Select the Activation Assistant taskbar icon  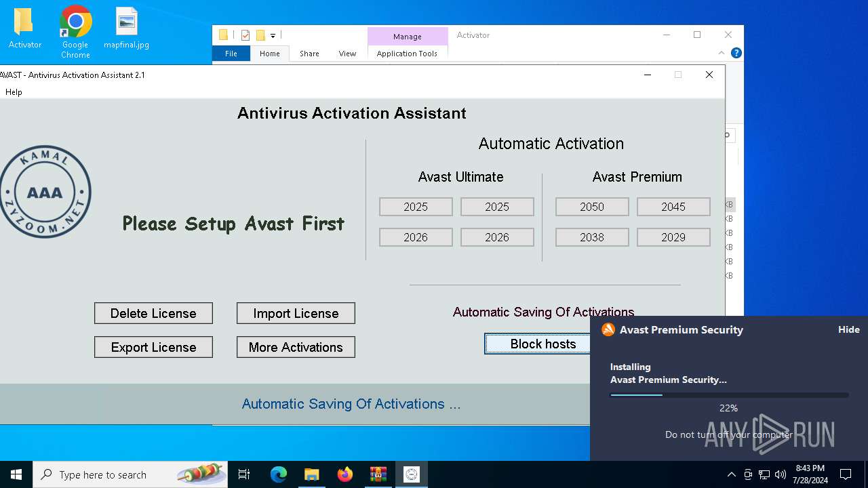(411, 474)
